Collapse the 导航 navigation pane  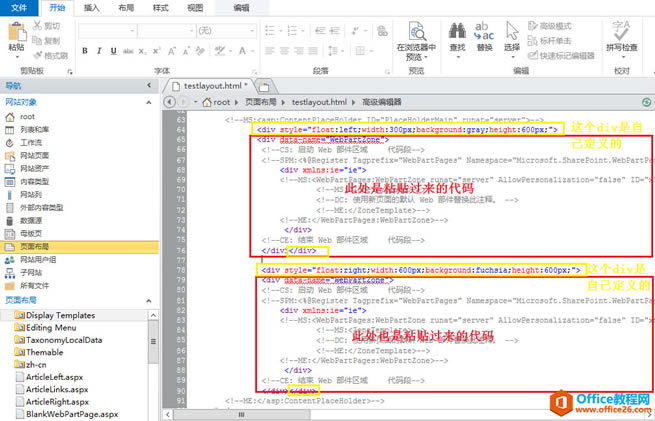pyautogui.click(x=149, y=86)
